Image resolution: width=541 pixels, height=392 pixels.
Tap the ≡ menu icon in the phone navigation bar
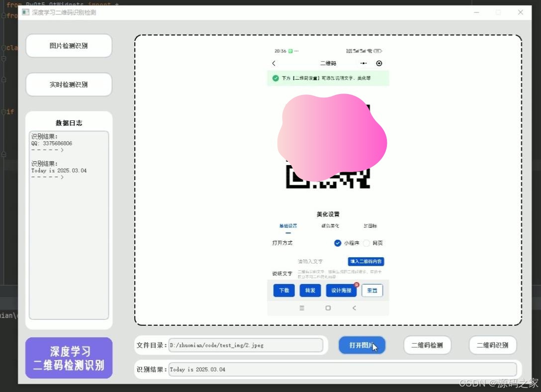coord(301,308)
